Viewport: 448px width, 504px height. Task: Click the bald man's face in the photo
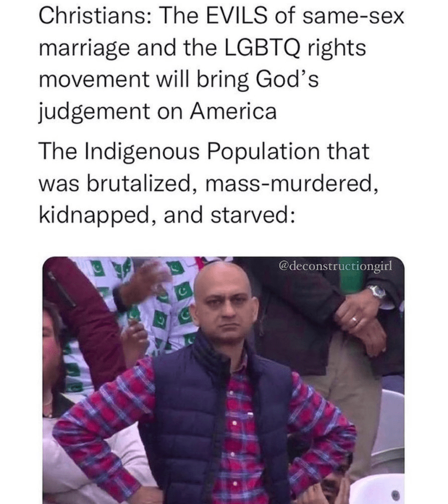(x=226, y=305)
